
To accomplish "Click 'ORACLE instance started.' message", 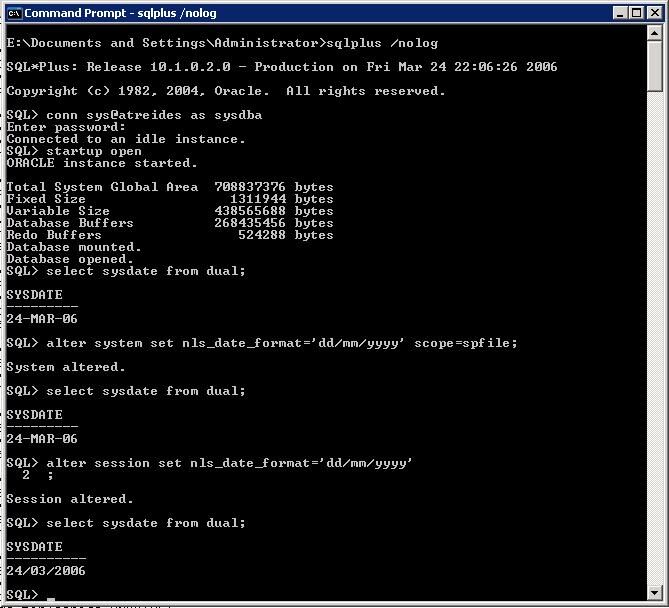I will point(102,163).
